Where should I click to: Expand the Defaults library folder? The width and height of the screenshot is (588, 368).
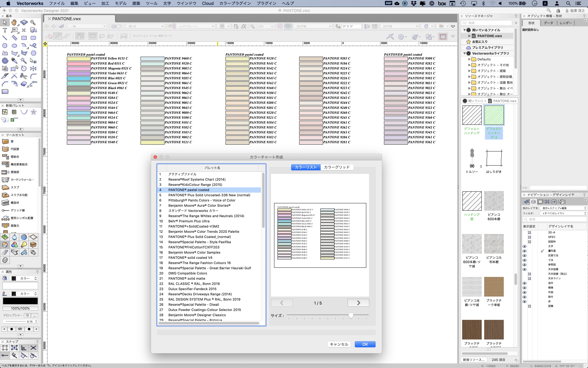(x=469, y=59)
